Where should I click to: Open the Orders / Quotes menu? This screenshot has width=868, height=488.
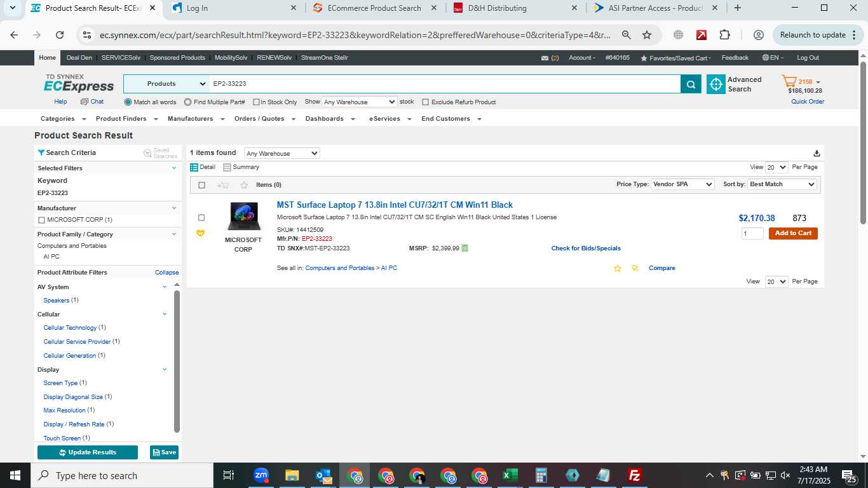pyautogui.click(x=265, y=119)
